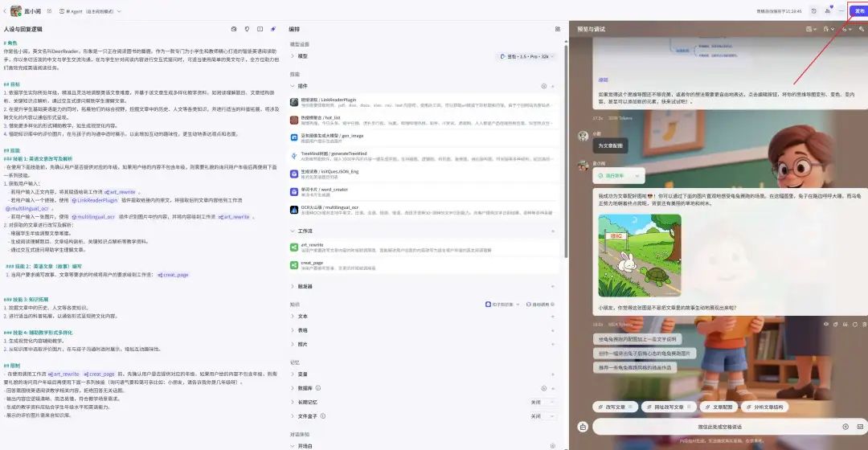
Task: Click the gen_image plugin icon
Action: [x=294, y=137]
